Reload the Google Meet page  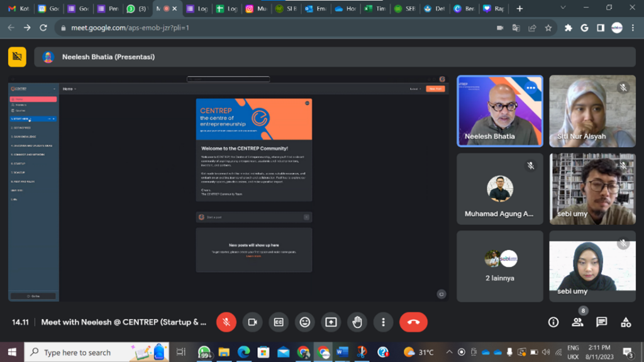(43, 28)
